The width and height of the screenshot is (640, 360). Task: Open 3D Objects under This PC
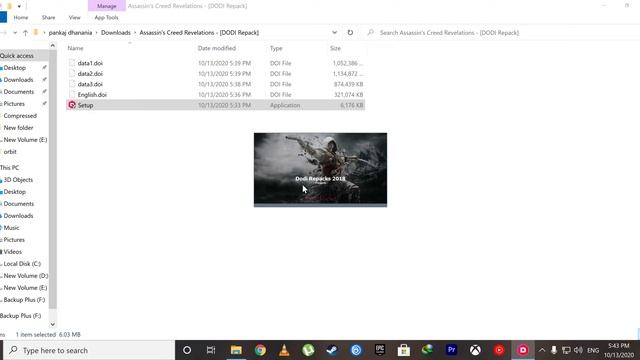pos(18,180)
